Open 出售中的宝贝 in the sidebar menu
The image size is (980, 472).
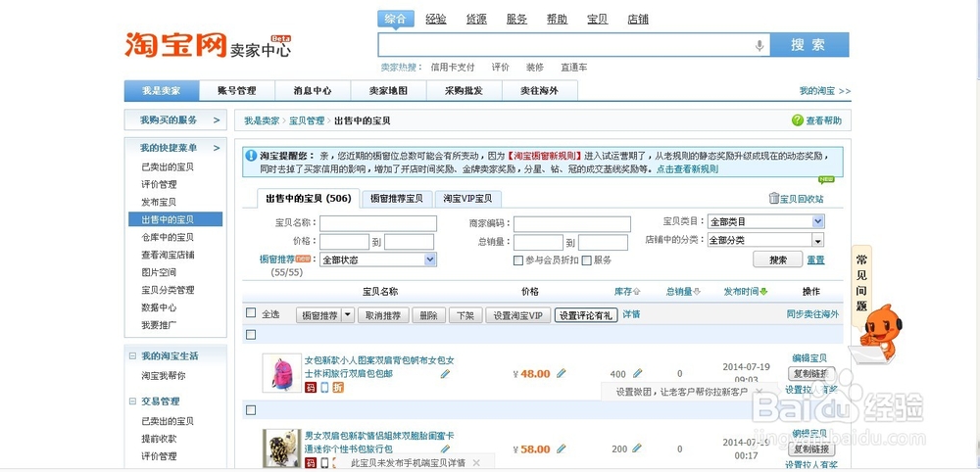click(x=175, y=219)
